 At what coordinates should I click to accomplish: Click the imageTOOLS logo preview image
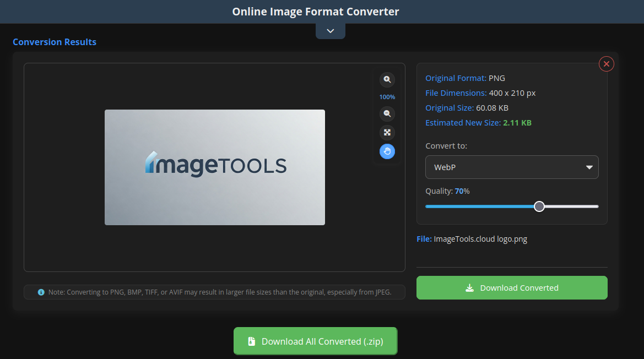[x=215, y=167]
